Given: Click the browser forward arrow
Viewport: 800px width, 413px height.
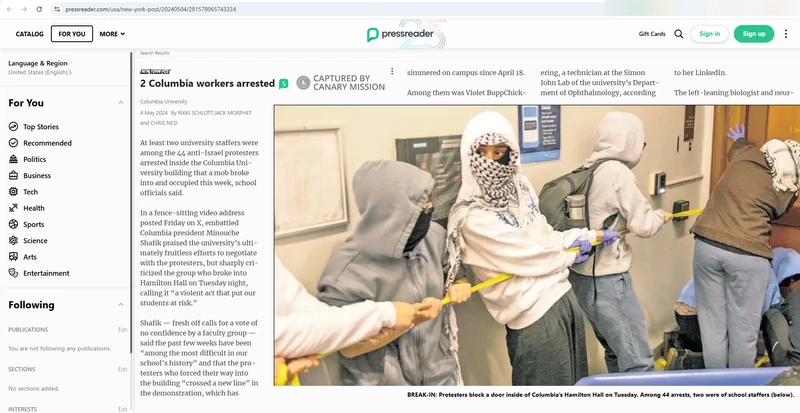Looking at the screenshot, I should tap(24, 9).
